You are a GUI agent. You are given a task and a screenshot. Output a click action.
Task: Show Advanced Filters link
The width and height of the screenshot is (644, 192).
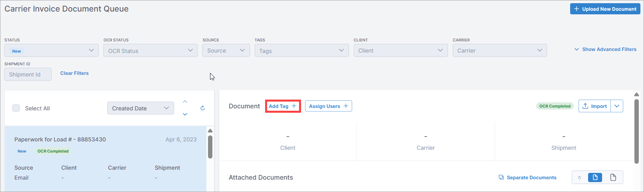605,49
